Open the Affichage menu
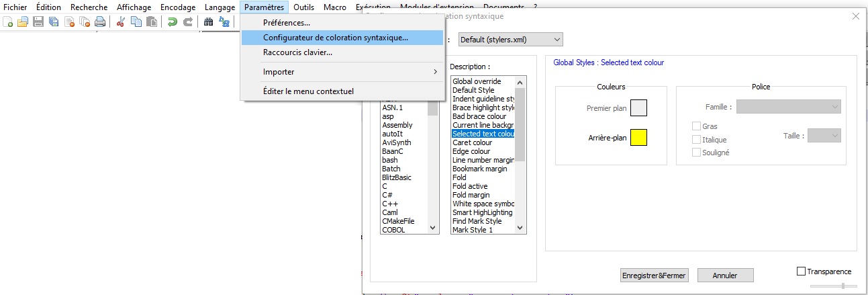 [x=134, y=7]
